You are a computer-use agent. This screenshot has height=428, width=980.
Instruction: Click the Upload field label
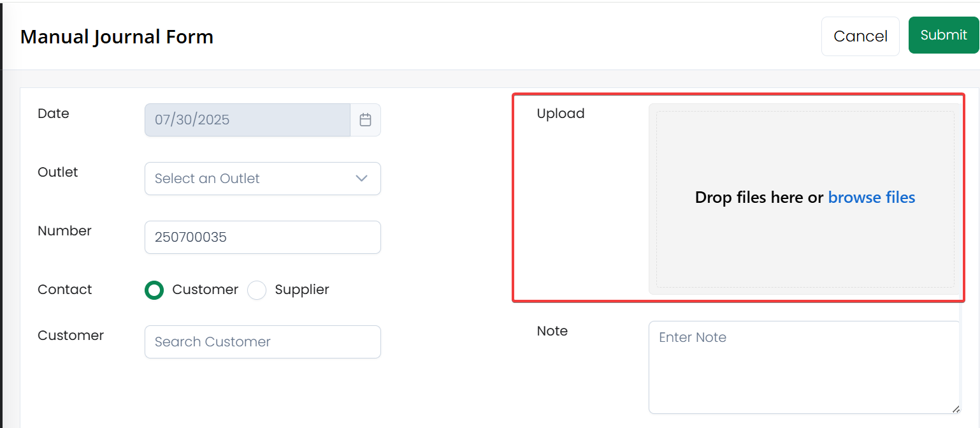click(561, 114)
